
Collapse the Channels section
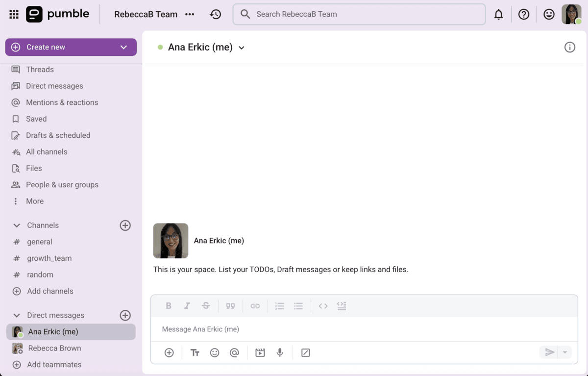17,226
